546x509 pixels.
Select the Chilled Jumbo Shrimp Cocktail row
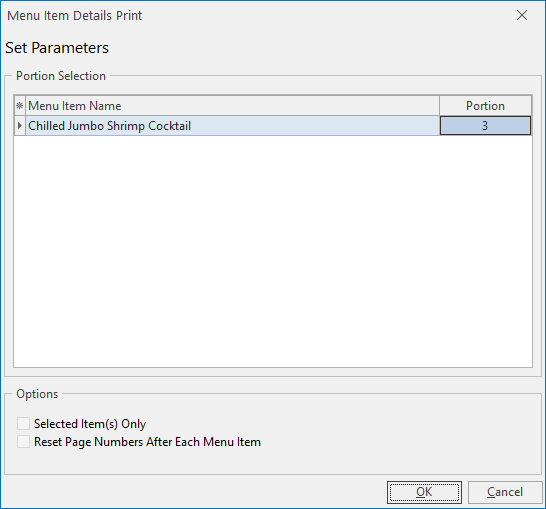(x=232, y=125)
